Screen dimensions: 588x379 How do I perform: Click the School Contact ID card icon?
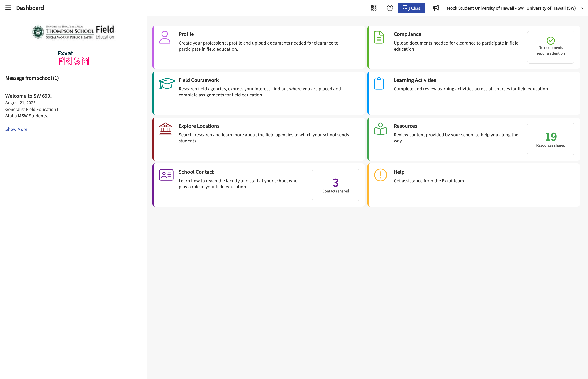tap(166, 175)
